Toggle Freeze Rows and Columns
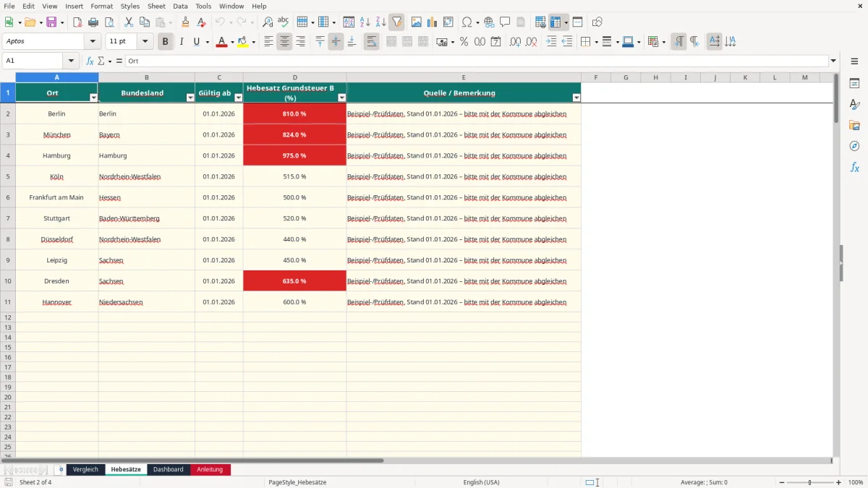 coord(556,22)
